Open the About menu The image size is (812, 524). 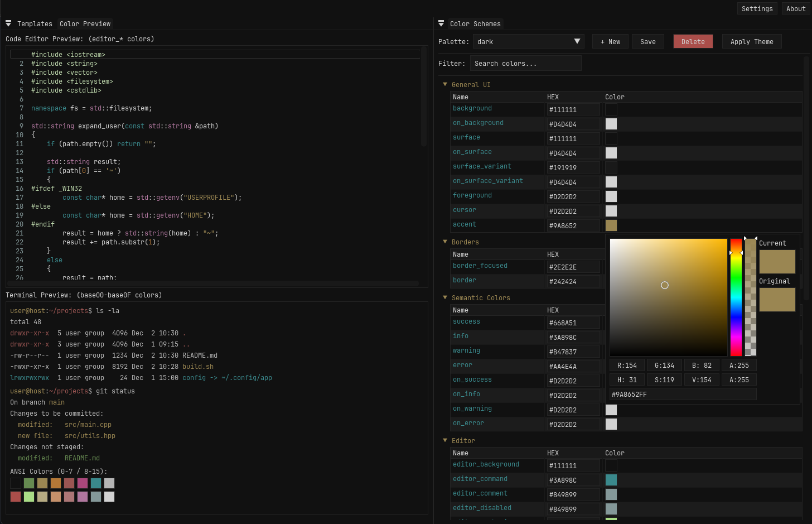point(795,9)
